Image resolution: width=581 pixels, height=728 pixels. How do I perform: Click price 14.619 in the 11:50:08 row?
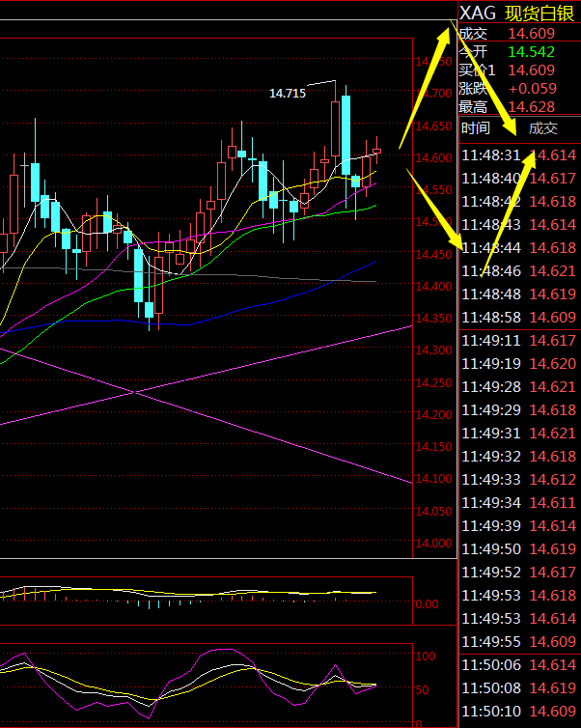pyautogui.click(x=553, y=688)
